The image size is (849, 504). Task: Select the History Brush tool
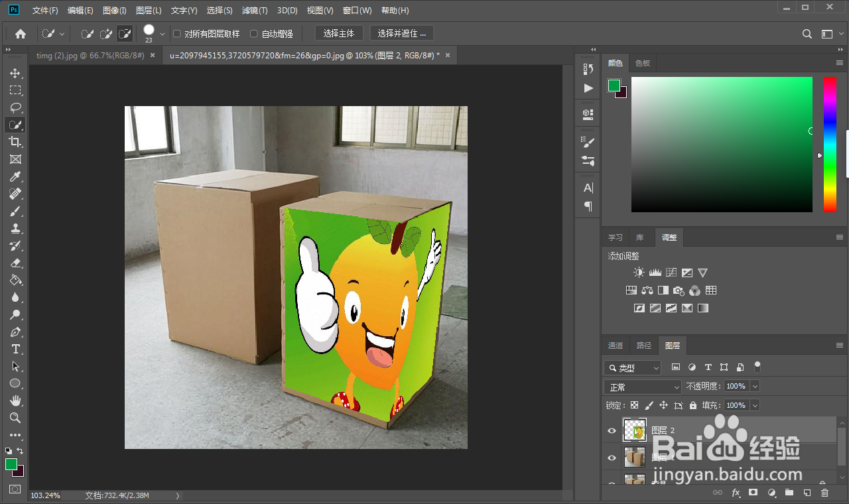pyautogui.click(x=15, y=245)
